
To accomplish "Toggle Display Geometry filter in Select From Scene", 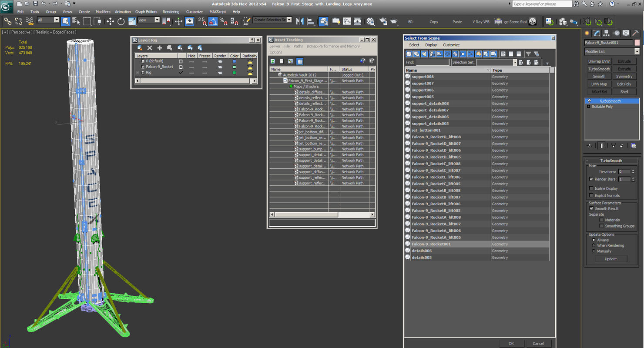I will pyautogui.click(x=409, y=54).
